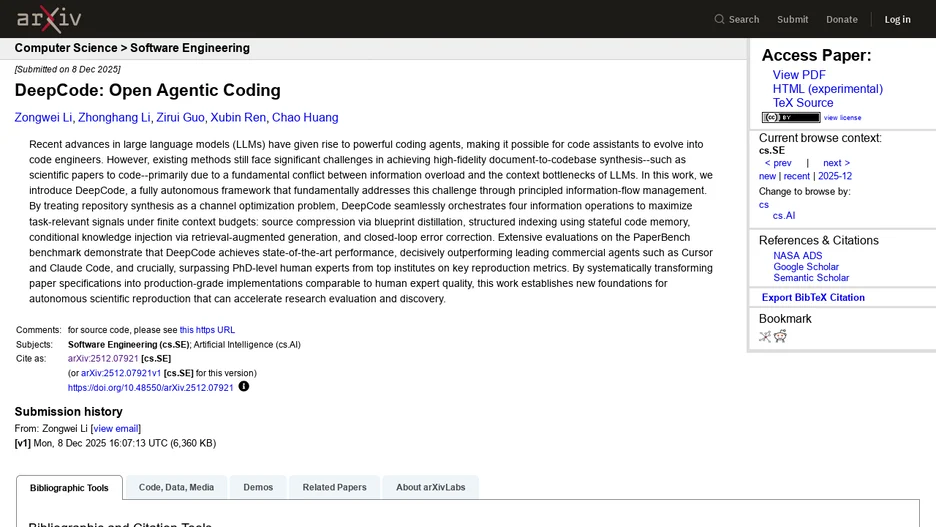
Task: Open the recent cs.SE listings
Action: pos(796,176)
